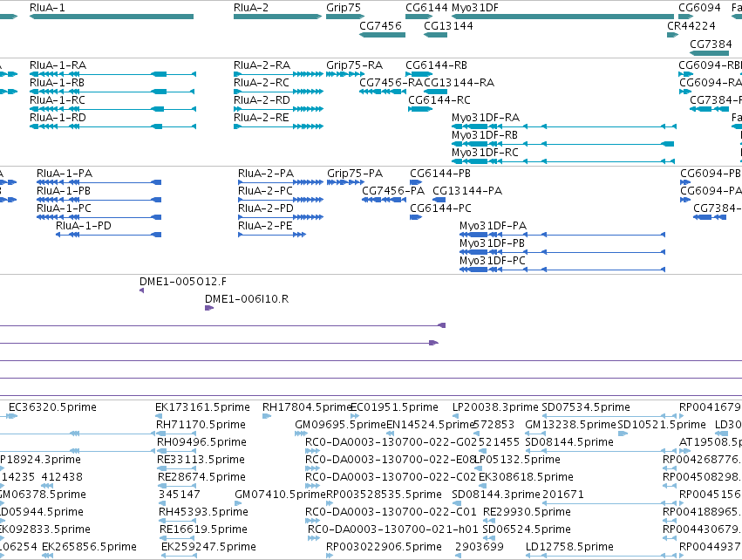The width and height of the screenshot is (742, 560).
Task: Click the CG6144-PC protein
Action: [x=416, y=217]
